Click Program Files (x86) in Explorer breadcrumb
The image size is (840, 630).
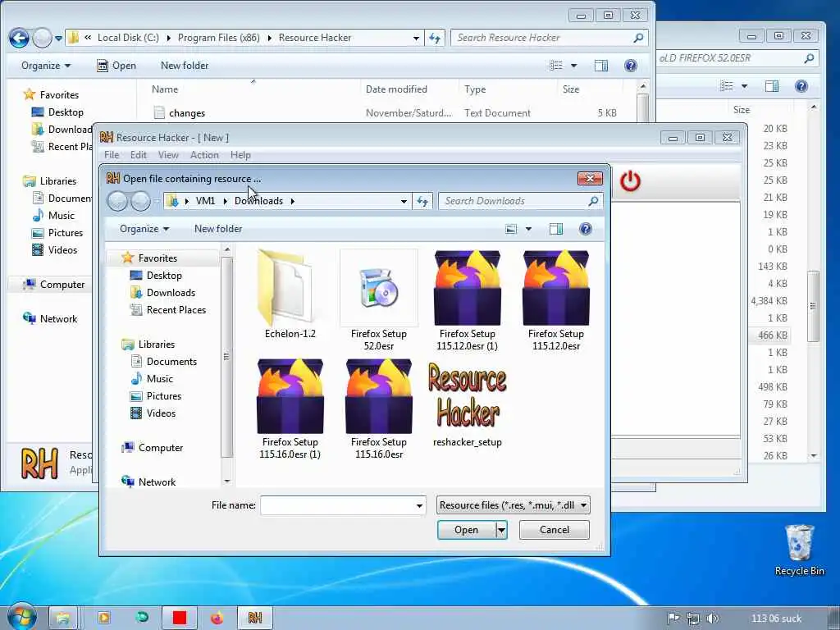tap(218, 38)
